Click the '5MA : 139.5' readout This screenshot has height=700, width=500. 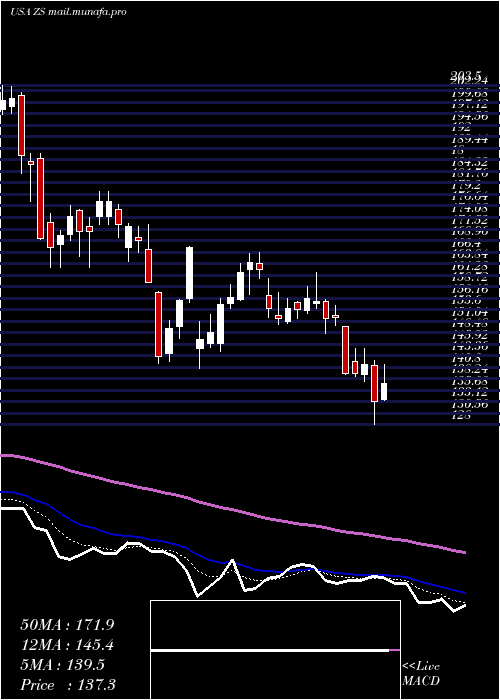(x=62, y=665)
